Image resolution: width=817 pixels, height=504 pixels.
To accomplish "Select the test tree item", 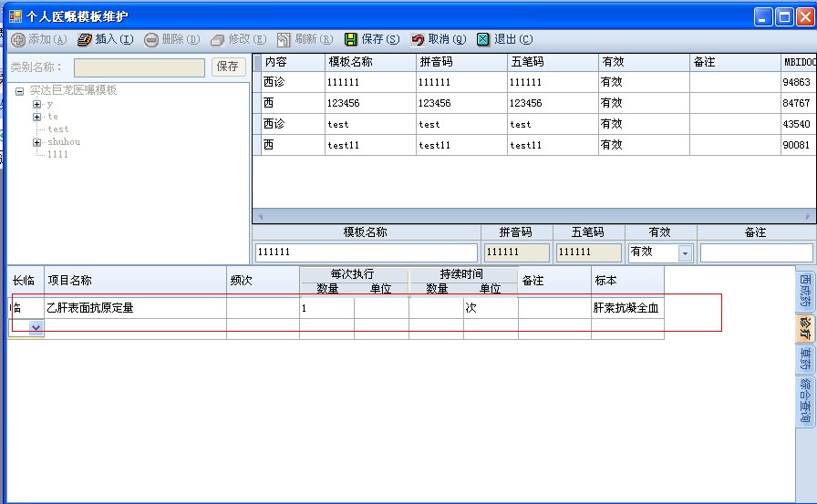I will point(57,129).
